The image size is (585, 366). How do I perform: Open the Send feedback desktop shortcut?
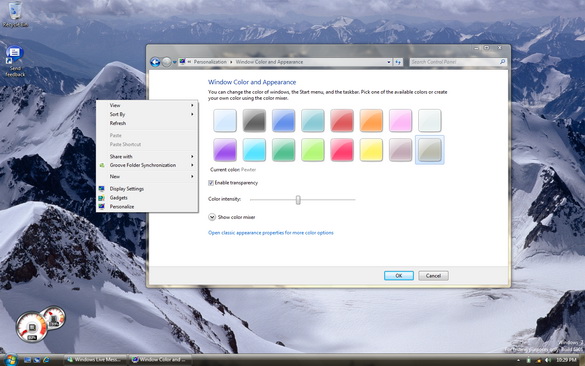tap(15, 62)
